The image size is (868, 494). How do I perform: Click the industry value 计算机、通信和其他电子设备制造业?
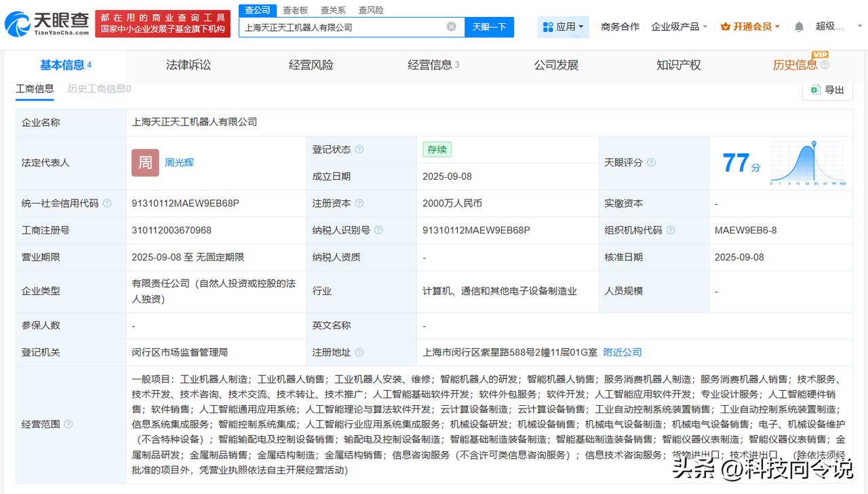tap(500, 290)
